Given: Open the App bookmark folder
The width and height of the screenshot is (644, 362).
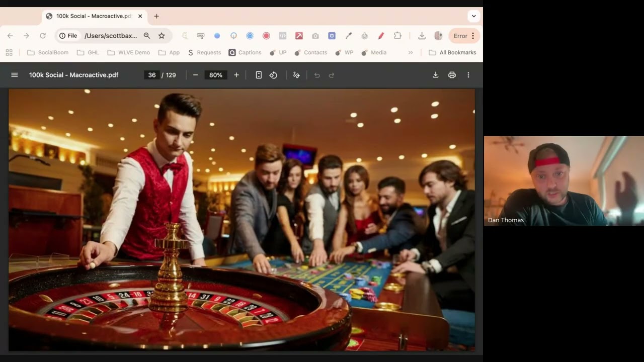Looking at the screenshot, I should click(169, 52).
